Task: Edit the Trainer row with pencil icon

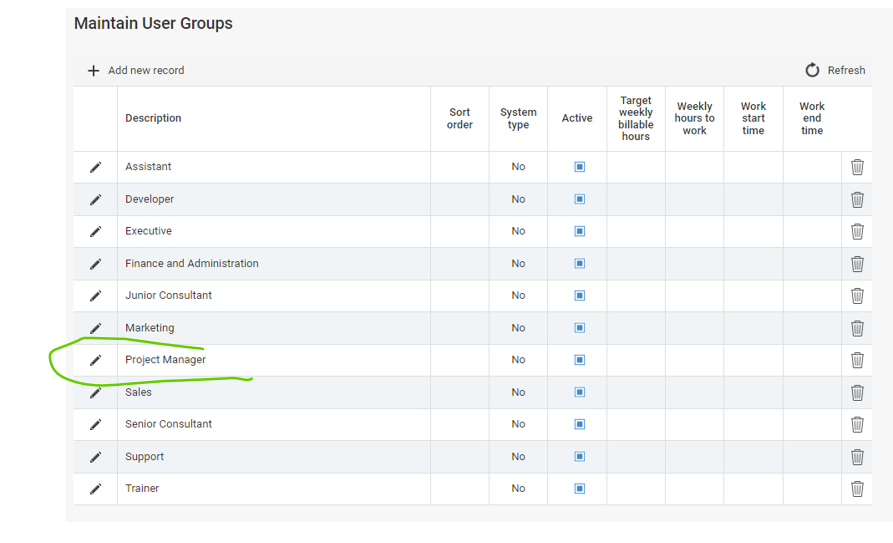Action: tap(96, 489)
